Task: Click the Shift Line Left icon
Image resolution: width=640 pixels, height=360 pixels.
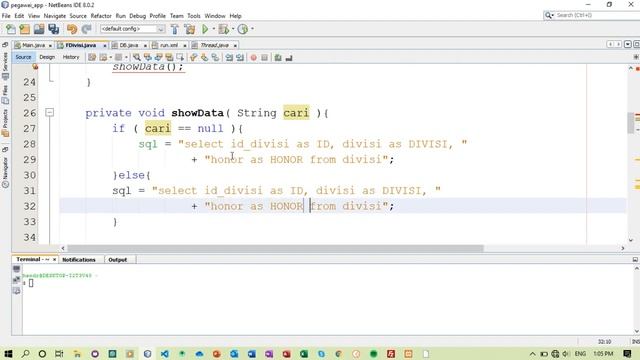Action: click(229, 58)
